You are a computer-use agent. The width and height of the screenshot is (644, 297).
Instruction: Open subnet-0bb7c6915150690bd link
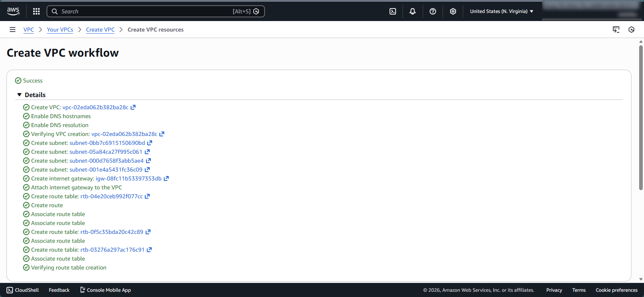point(107,143)
